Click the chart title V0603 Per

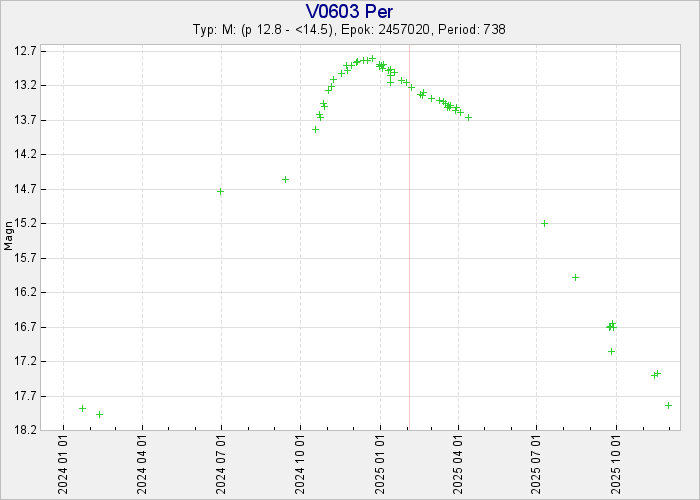click(349, 11)
